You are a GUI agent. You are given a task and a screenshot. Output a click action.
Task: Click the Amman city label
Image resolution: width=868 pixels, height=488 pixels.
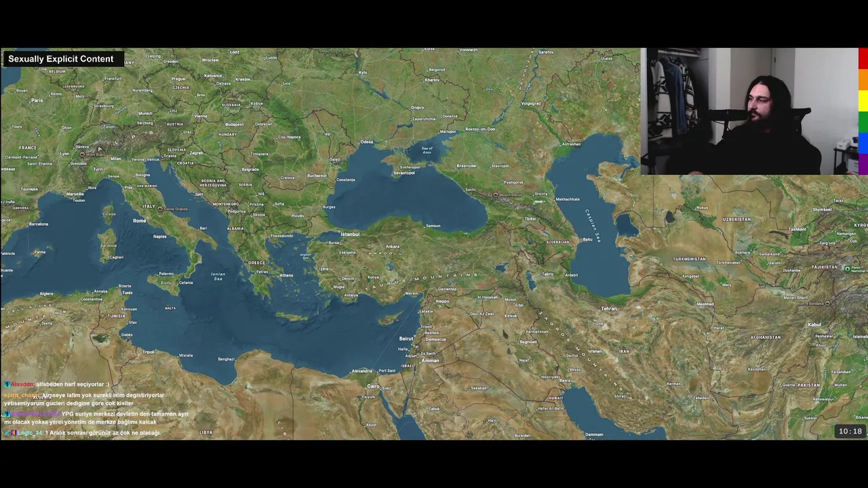pyautogui.click(x=431, y=361)
